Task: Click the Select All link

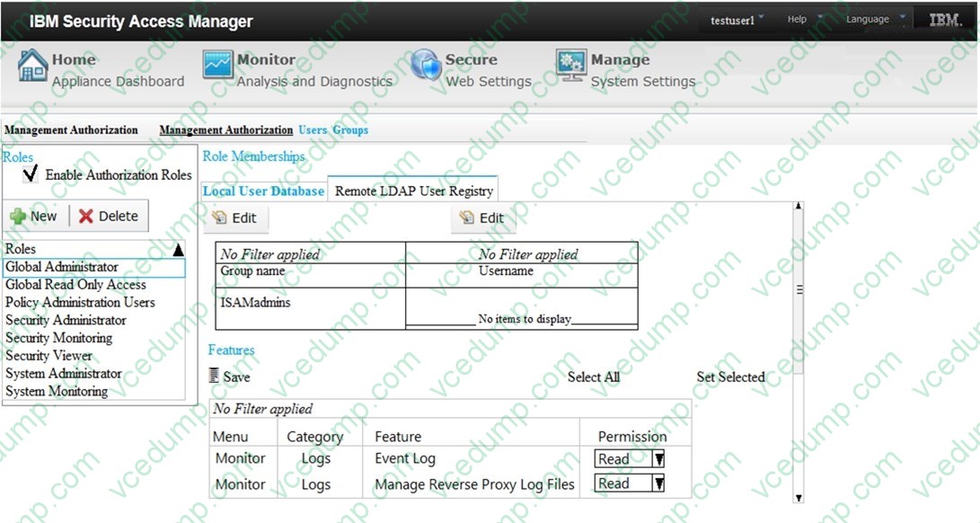Action: [x=593, y=377]
